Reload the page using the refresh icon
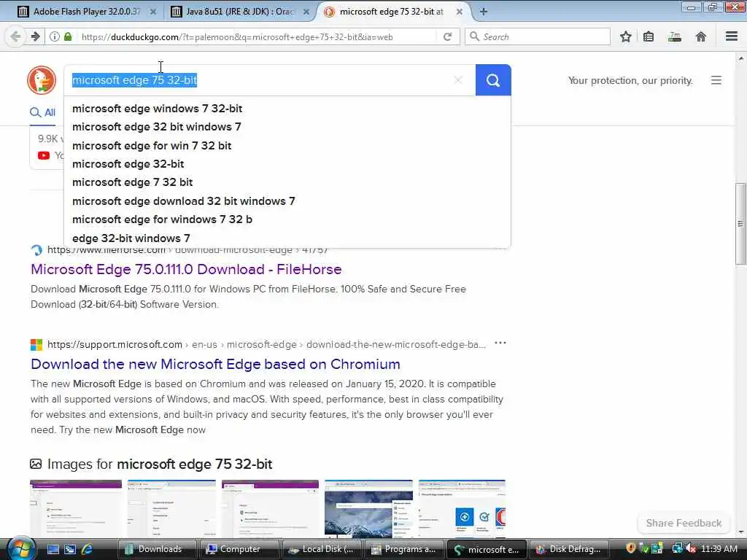The image size is (747, 560). pos(447,36)
